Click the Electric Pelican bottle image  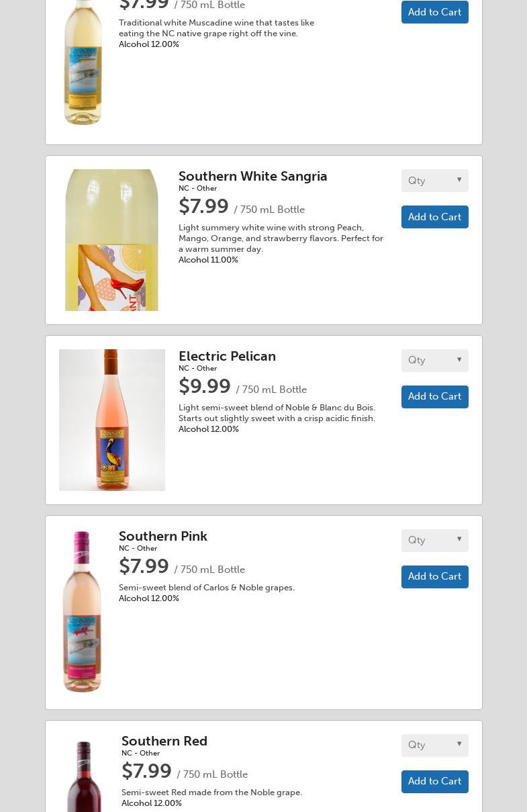pos(111,420)
